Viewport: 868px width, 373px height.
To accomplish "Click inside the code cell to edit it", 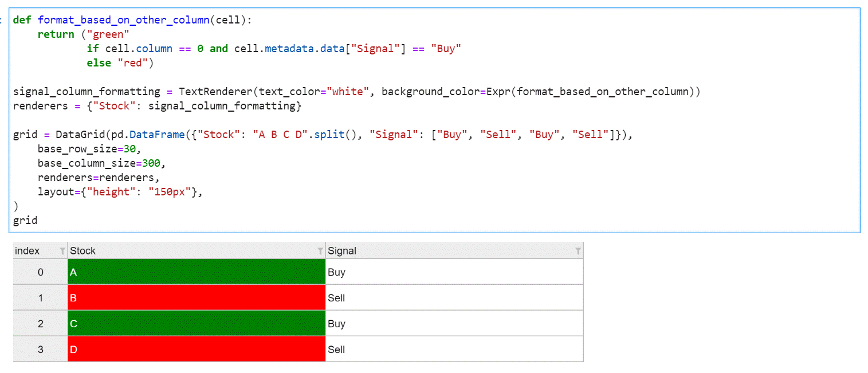I will 344,115.
